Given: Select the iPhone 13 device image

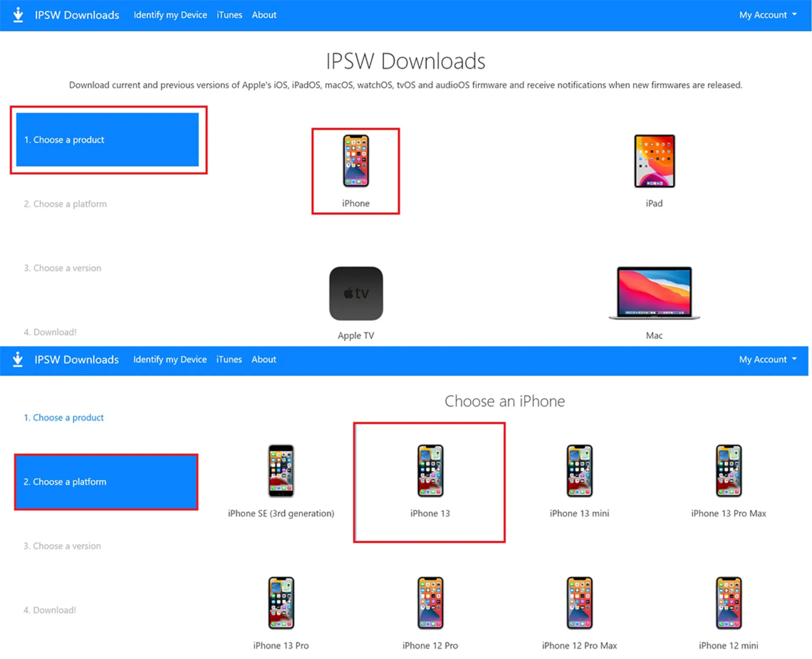Looking at the screenshot, I should click(x=430, y=471).
